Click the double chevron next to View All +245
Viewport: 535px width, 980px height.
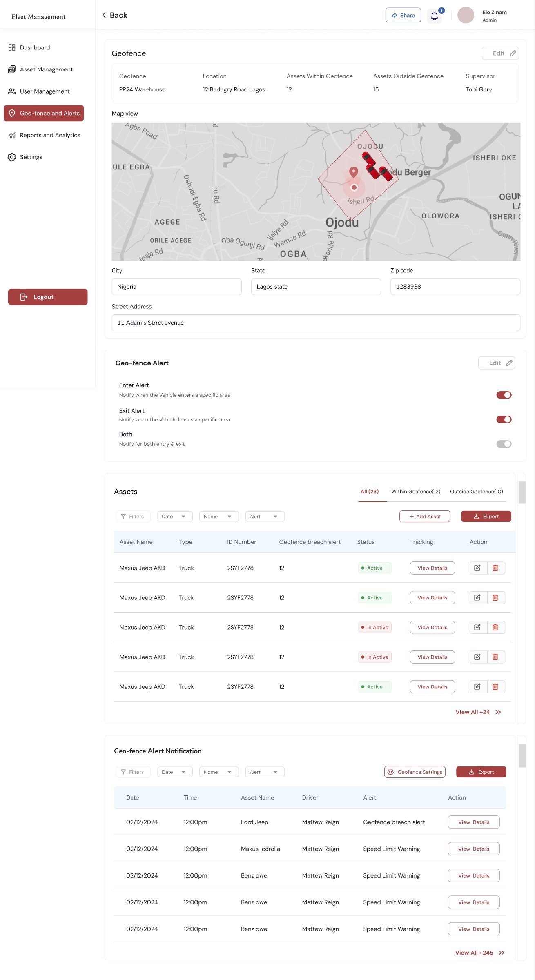tap(502, 953)
